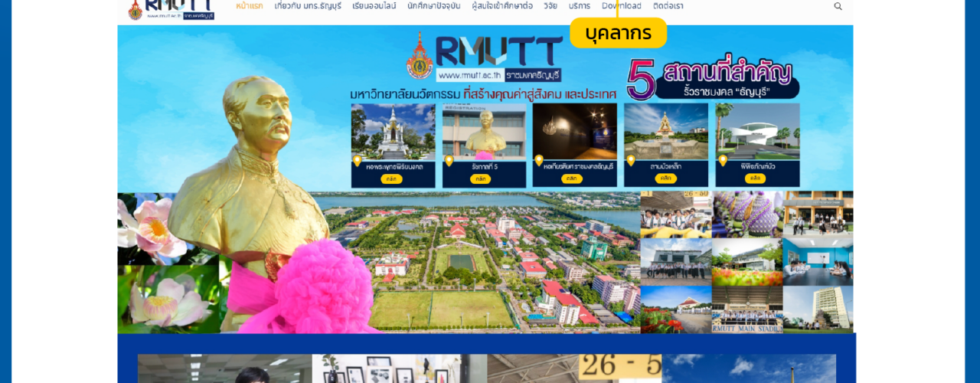The width and height of the screenshot is (980, 383).
Task: Open the golden bust registration building photo
Action: pyautogui.click(x=485, y=132)
